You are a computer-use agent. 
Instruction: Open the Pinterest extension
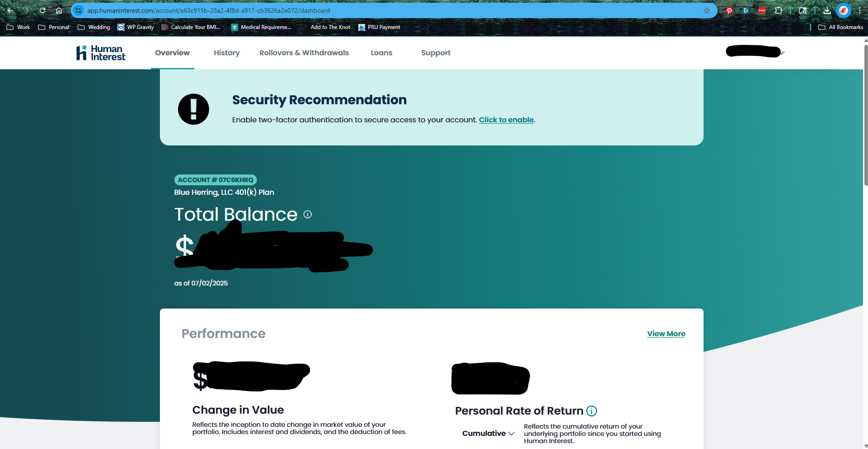click(729, 10)
